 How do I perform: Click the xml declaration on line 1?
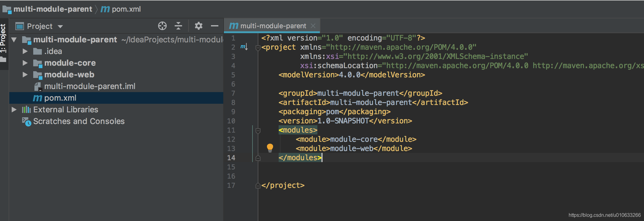click(x=343, y=38)
